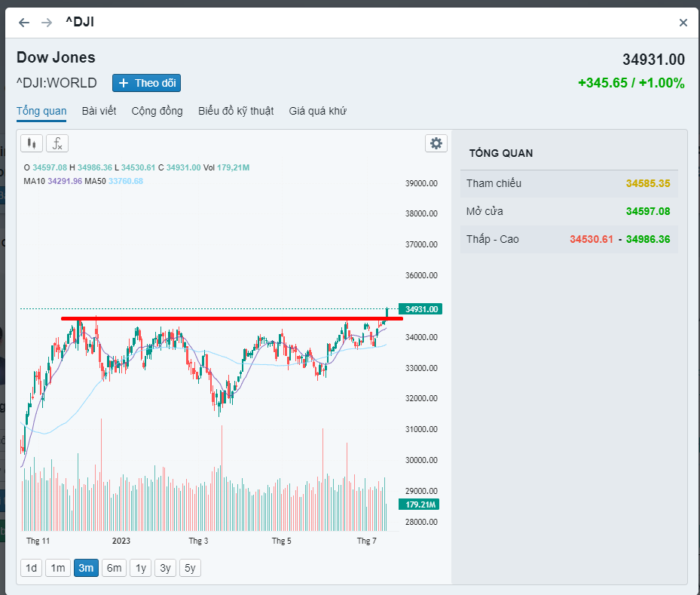Select the 3m time range
Screen dimensions: 700x595
click(86, 568)
